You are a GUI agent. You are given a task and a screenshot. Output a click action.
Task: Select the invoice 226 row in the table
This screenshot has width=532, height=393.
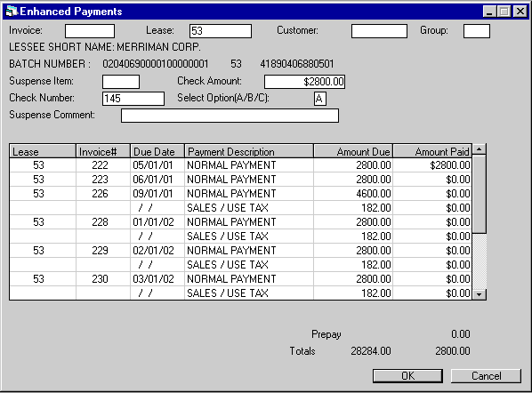pos(240,194)
